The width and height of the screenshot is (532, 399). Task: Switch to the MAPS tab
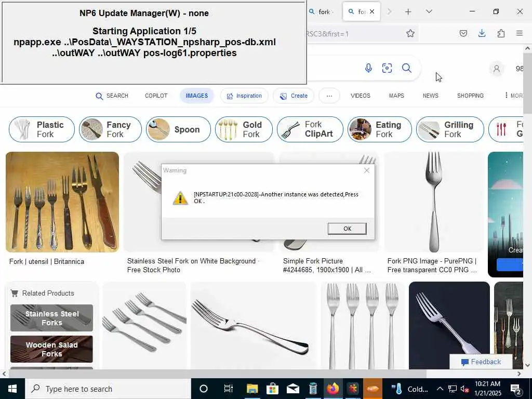(396, 96)
